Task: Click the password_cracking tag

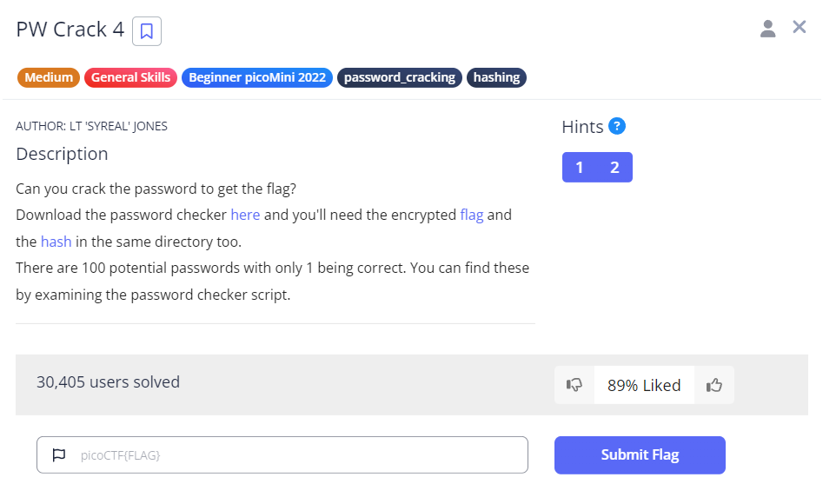Action: click(400, 77)
